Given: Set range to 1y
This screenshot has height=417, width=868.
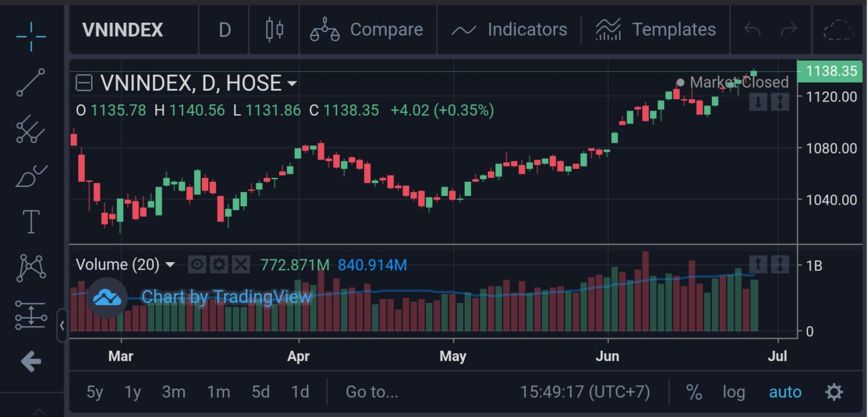Looking at the screenshot, I should pos(133,391).
